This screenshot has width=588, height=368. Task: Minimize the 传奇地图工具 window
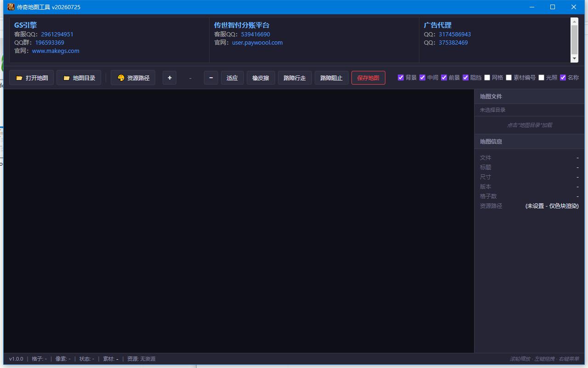point(532,7)
